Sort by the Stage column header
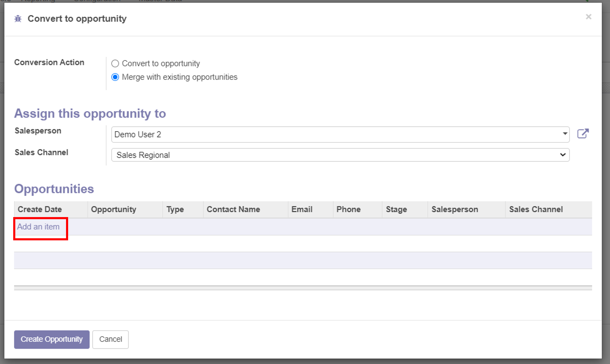This screenshot has width=610, height=364. [x=405, y=209]
